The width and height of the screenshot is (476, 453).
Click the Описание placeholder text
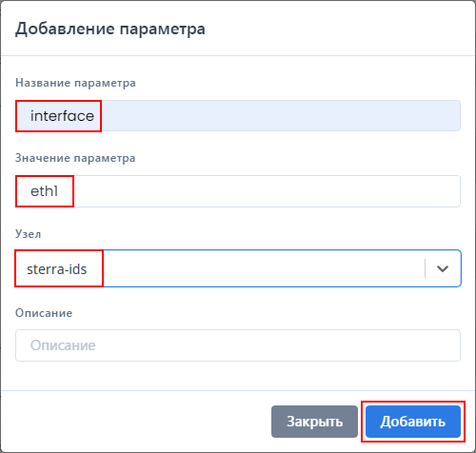(63, 345)
